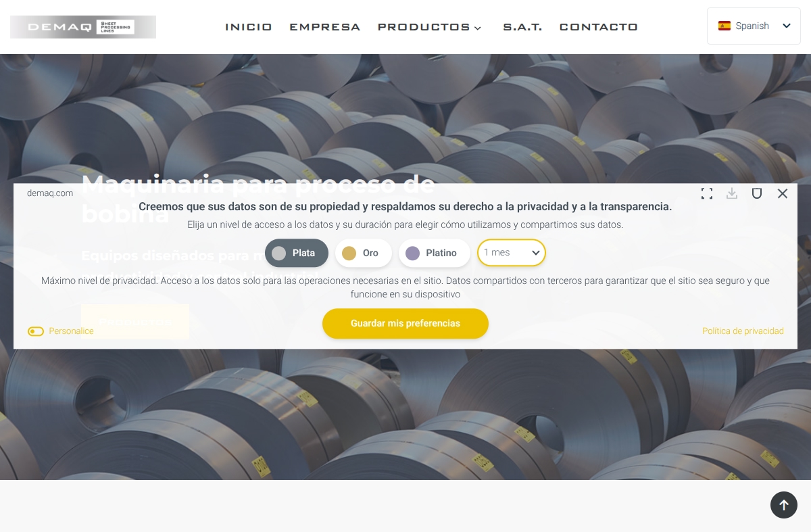
Task: Open the EMPRESA menu item
Action: click(324, 28)
